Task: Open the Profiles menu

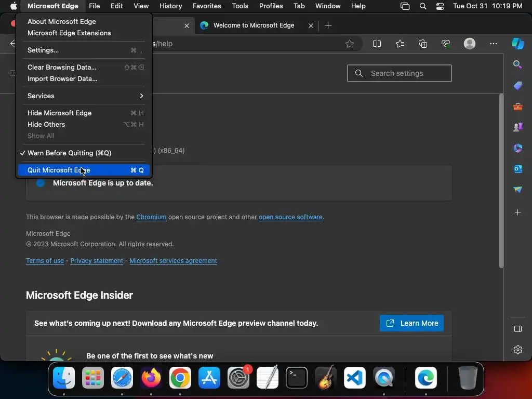Action: click(271, 6)
